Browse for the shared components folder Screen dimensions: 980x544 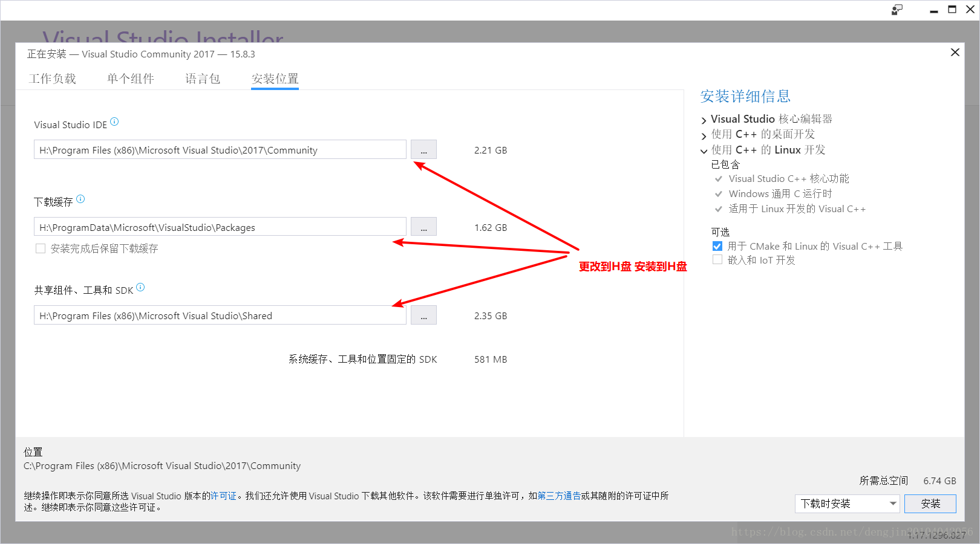click(x=423, y=315)
